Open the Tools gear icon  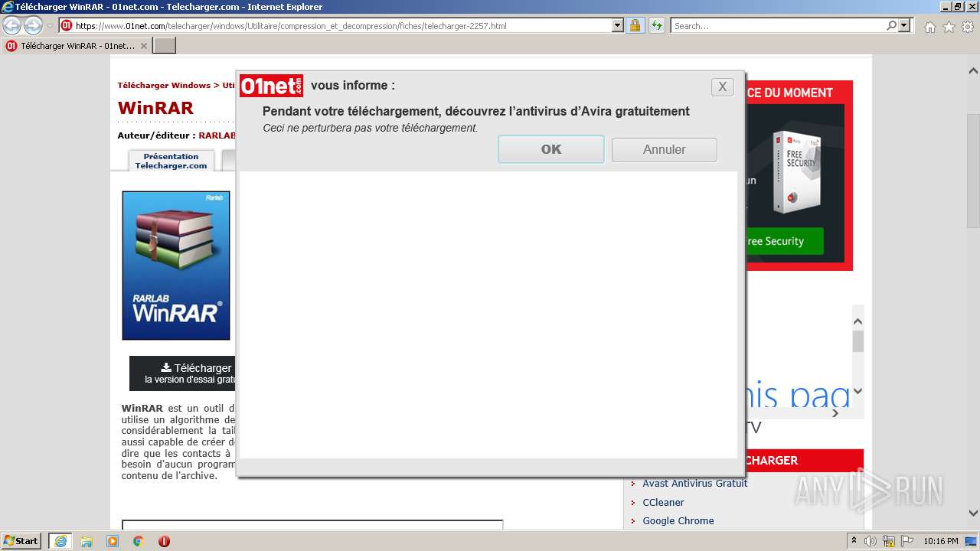[x=967, y=27]
